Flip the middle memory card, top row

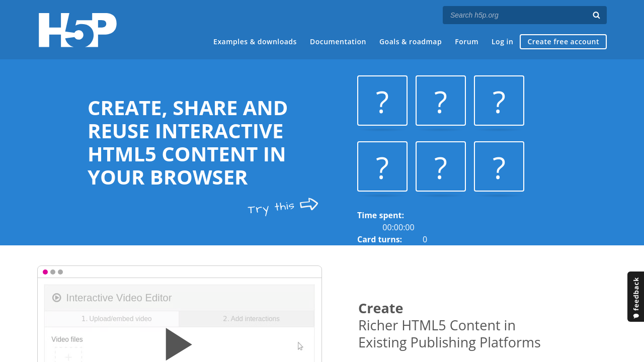pos(441,101)
